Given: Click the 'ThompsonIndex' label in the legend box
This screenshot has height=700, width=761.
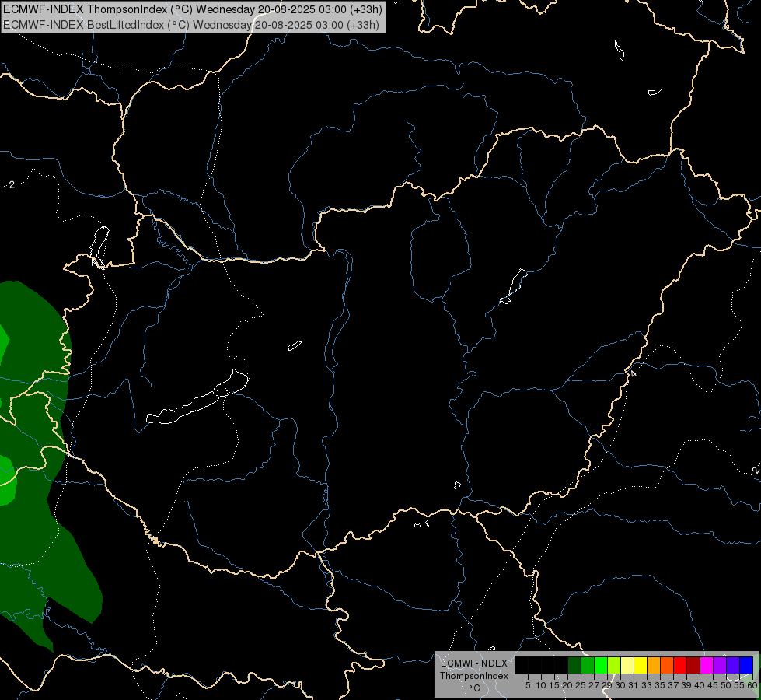Looking at the screenshot, I should [474, 676].
